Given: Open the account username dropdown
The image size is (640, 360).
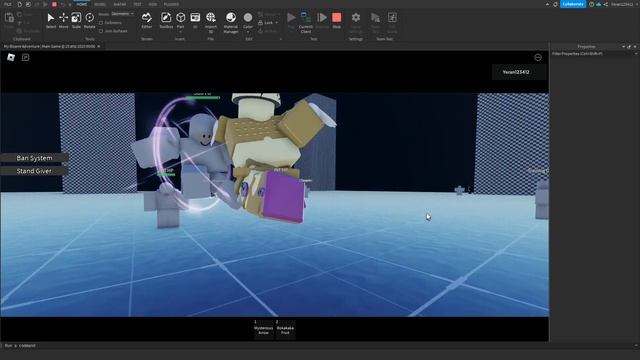Looking at the screenshot, I should (x=623, y=4).
